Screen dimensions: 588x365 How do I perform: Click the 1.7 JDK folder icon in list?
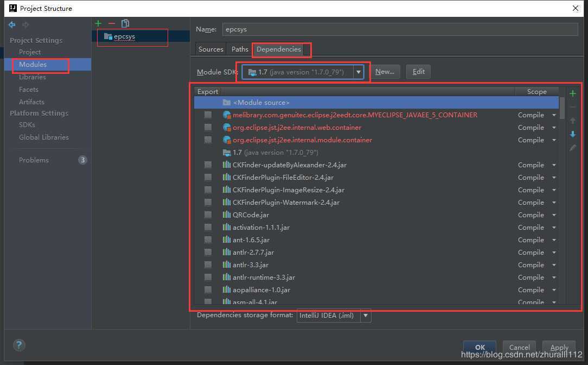point(227,153)
